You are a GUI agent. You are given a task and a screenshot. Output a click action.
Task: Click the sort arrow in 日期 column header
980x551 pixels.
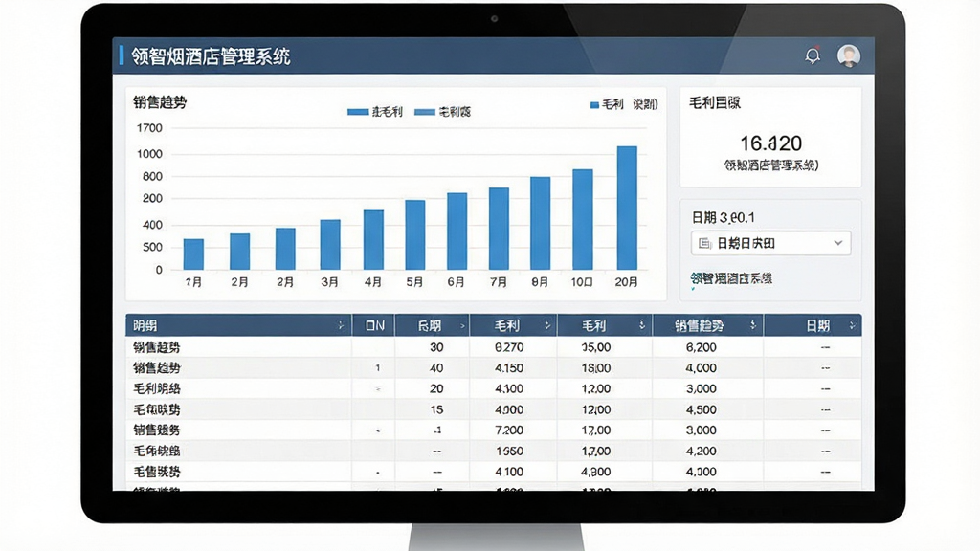(852, 325)
